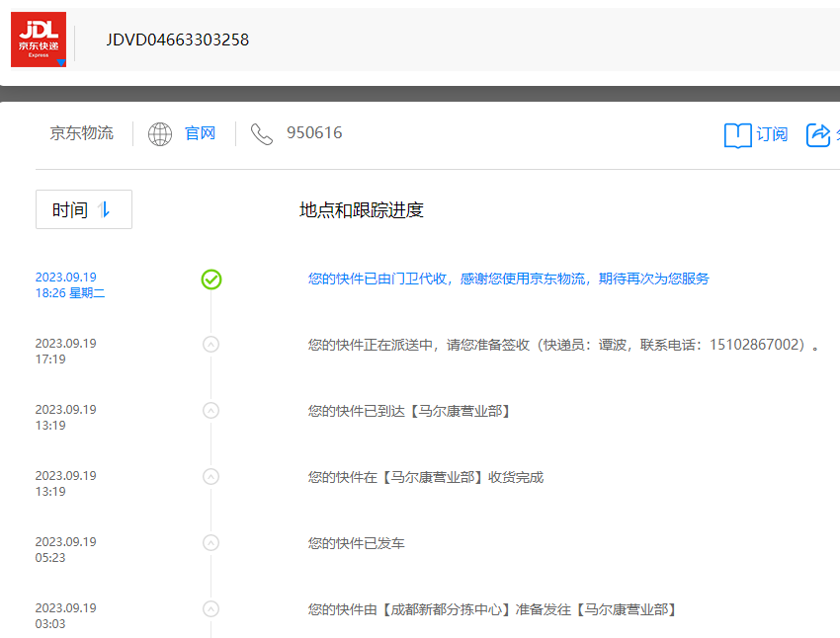The width and height of the screenshot is (840, 638).
Task: Click the 门卫代收 delivered status message
Action: [x=508, y=279]
